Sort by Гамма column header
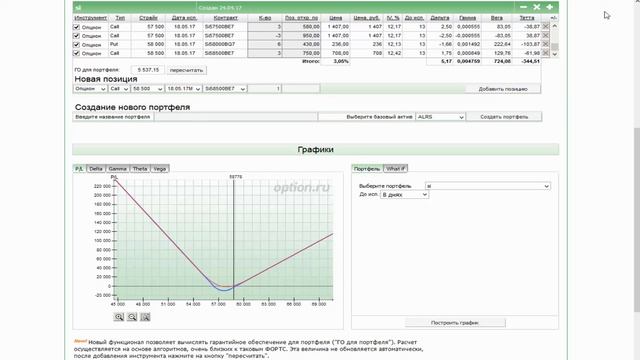The image size is (640, 360). pos(467,18)
